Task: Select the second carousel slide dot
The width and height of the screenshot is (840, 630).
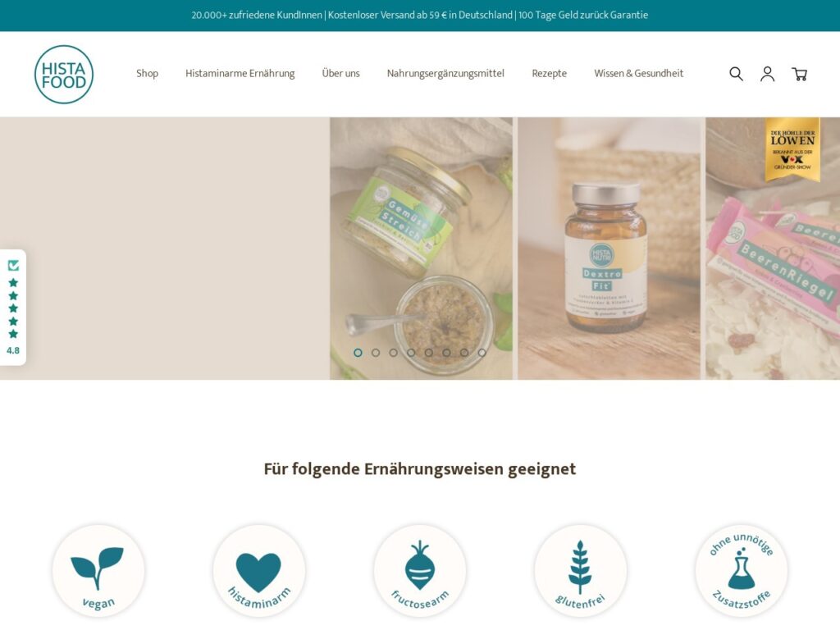Action: 376,353
